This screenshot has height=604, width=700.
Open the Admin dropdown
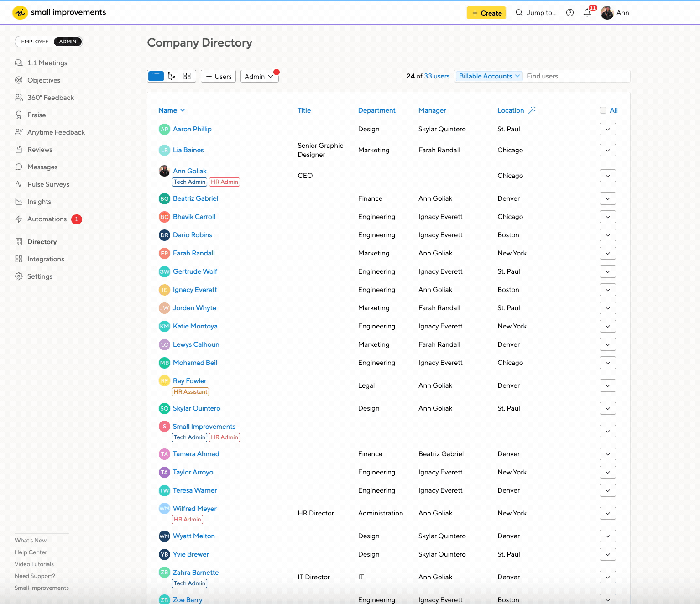[259, 76]
